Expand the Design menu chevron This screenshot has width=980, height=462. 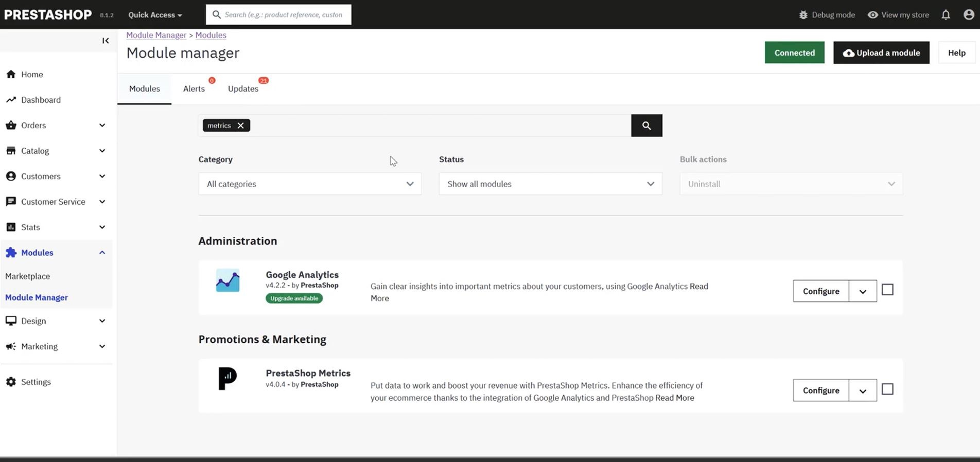click(x=102, y=321)
